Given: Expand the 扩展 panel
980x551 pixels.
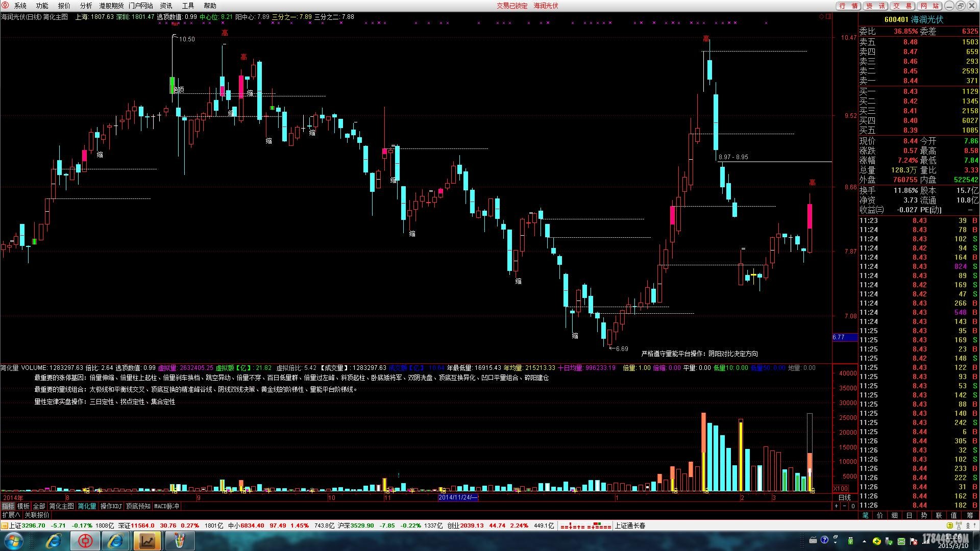Looking at the screenshot, I should [x=11, y=515].
